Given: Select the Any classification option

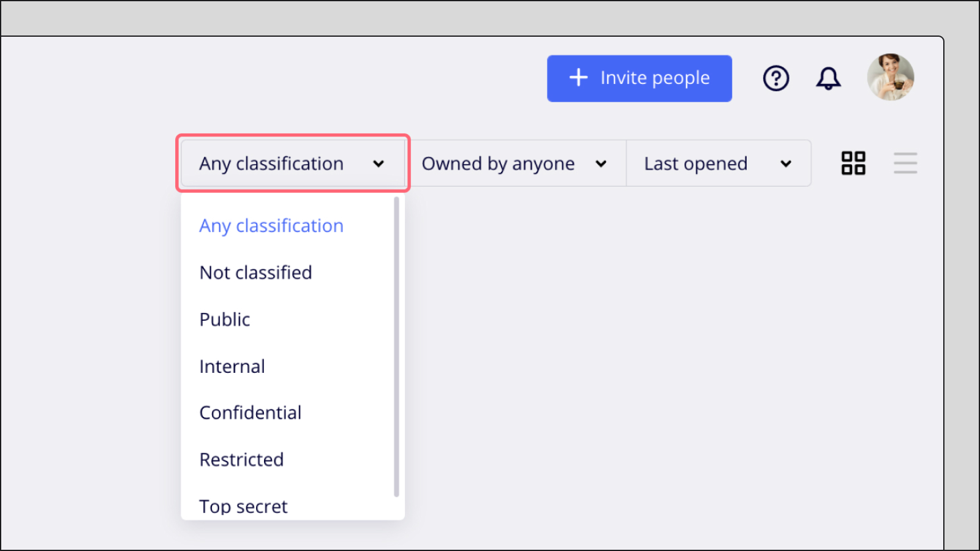Looking at the screenshot, I should tap(271, 225).
